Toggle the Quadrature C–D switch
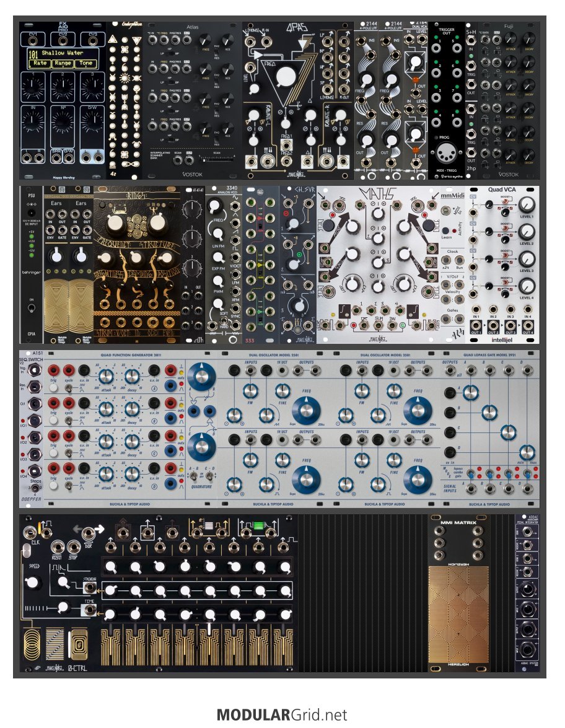The image size is (565, 728). tap(209, 475)
